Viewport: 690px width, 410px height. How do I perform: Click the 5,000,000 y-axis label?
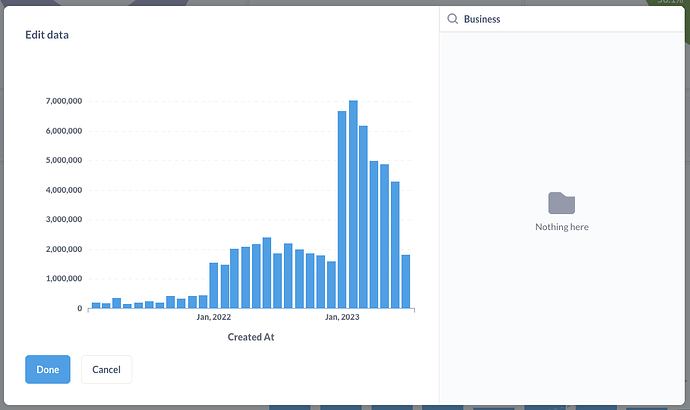(64, 160)
